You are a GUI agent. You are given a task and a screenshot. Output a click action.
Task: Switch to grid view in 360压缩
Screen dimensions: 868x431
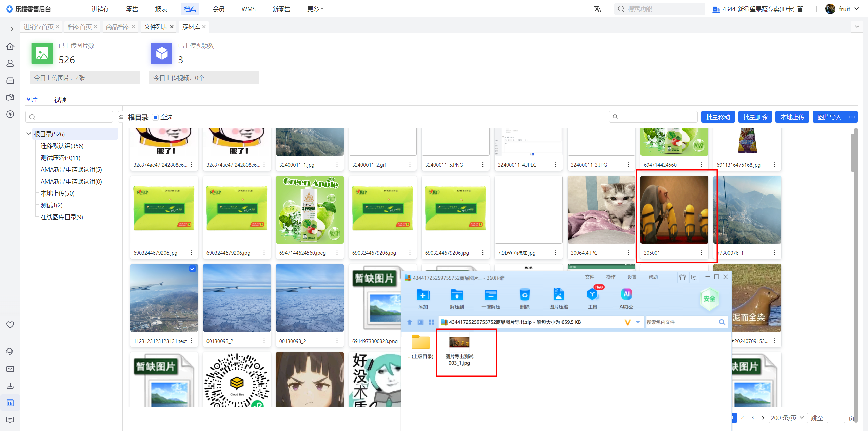click(x=431, y=322)
